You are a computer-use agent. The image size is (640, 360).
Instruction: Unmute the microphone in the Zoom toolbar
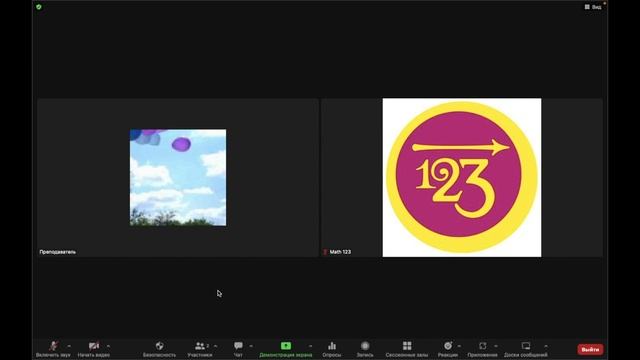tap(53, 349)
